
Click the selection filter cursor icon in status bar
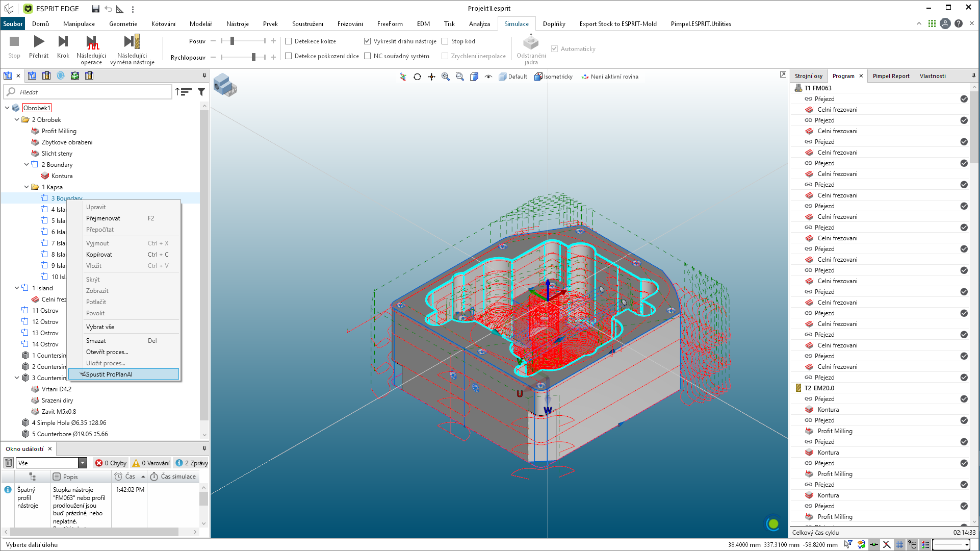tap(848, 544)
